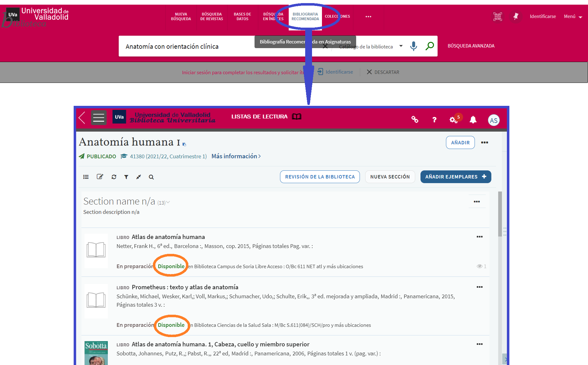The height and width of the screenshot is (365, 588).
Task: Collapse Section name n/a chevron
Action: pos(168,202)
